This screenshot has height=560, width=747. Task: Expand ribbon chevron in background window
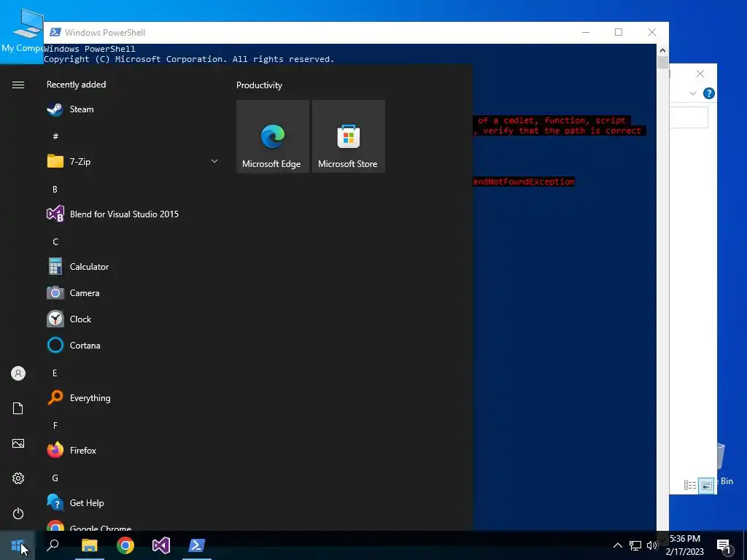(693, 93)
